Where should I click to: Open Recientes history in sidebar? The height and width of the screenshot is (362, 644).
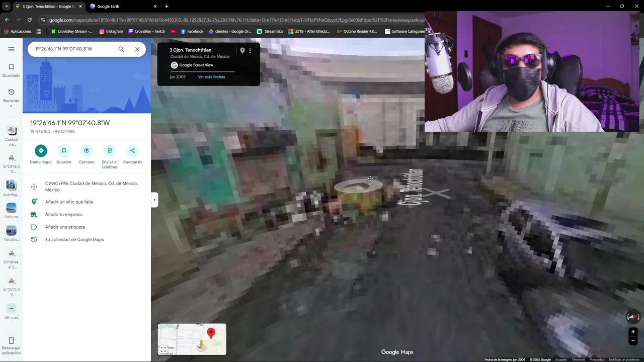(x=11, y=99)
